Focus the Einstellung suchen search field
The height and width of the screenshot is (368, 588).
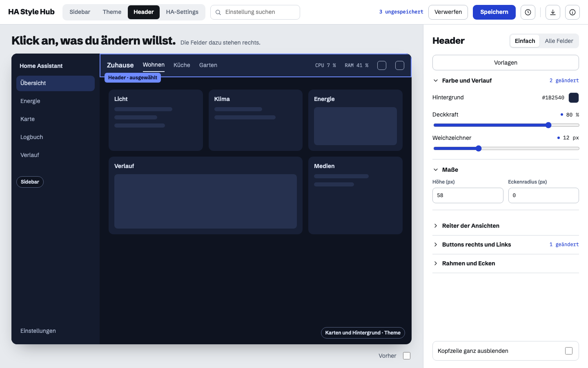[x=255, y=12]
